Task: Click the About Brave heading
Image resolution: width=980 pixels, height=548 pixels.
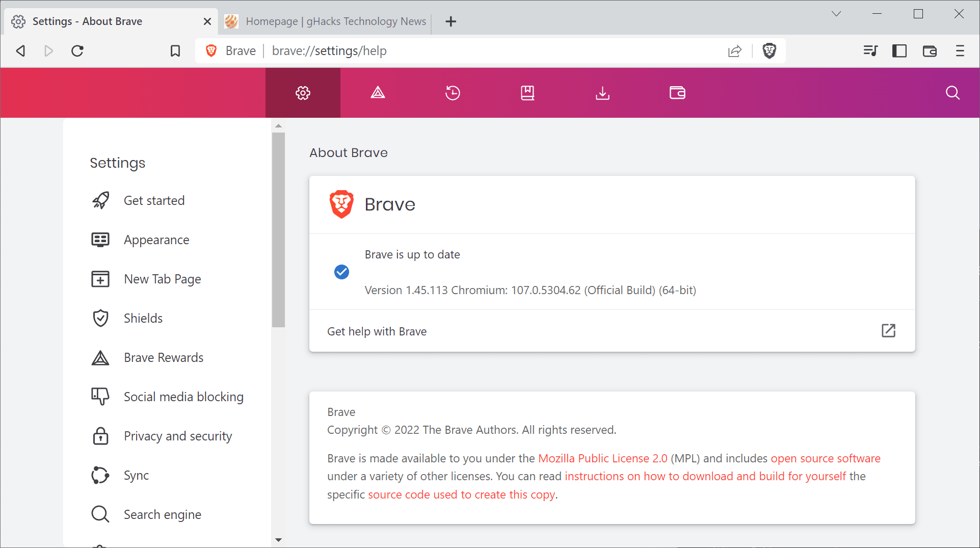Action: click(349, 152)
